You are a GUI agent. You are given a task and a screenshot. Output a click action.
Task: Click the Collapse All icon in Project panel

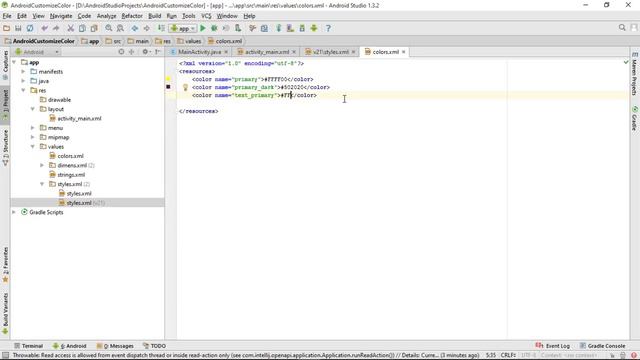[x=131, y=52]
